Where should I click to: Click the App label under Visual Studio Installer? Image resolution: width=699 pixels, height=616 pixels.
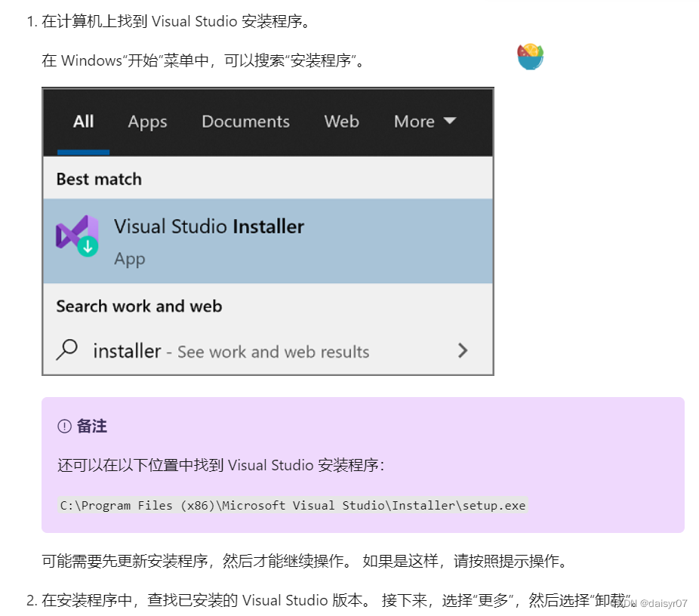130,259
